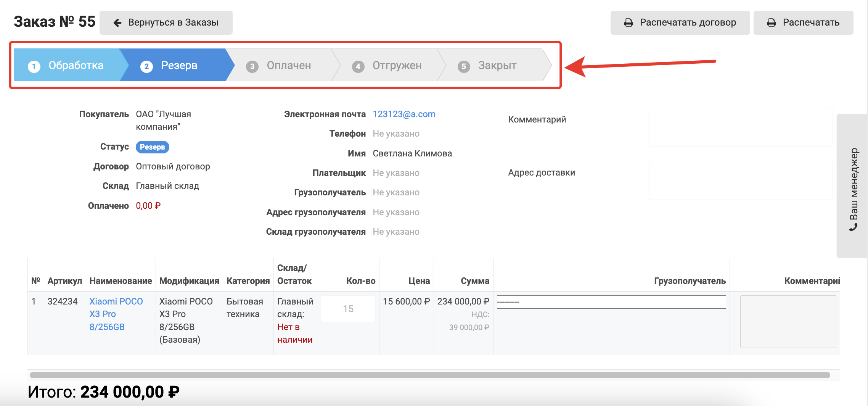Click the phone icon on Ваш менеджер tab
Viewport: 868px width, 406px height.
(x=854, y=227)
